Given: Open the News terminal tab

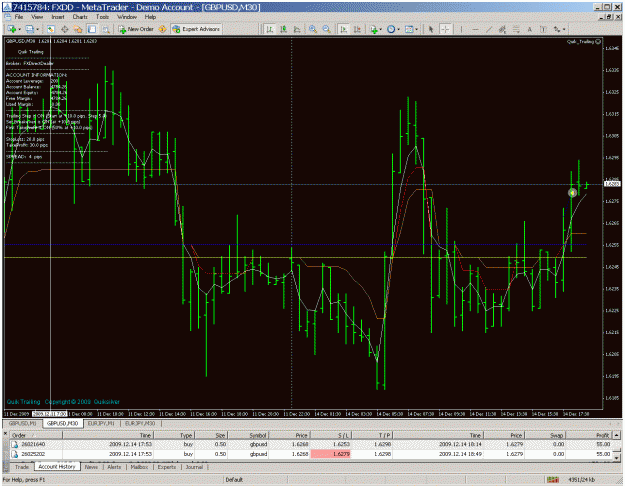Looking at the screenshot, I should click(91, 467).
